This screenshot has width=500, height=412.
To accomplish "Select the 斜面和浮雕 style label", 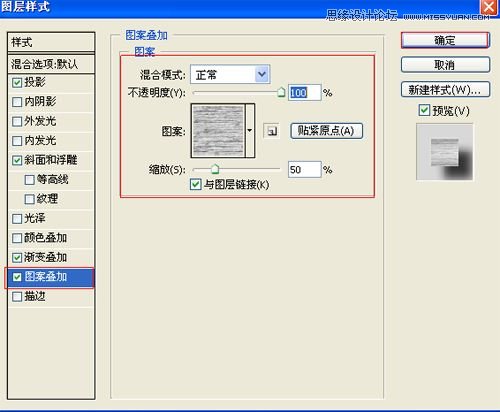I will [51, 160].
